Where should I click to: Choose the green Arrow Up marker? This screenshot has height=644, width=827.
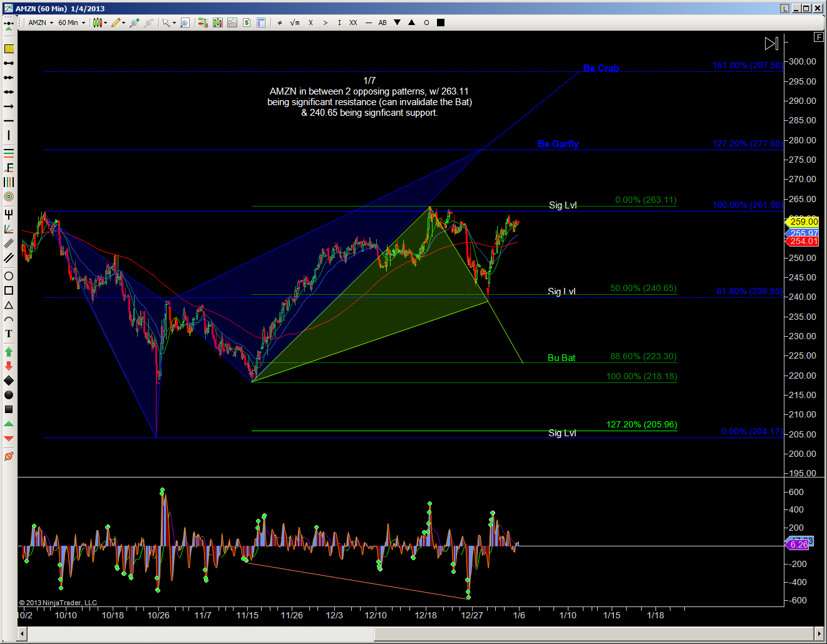[9, 352]
